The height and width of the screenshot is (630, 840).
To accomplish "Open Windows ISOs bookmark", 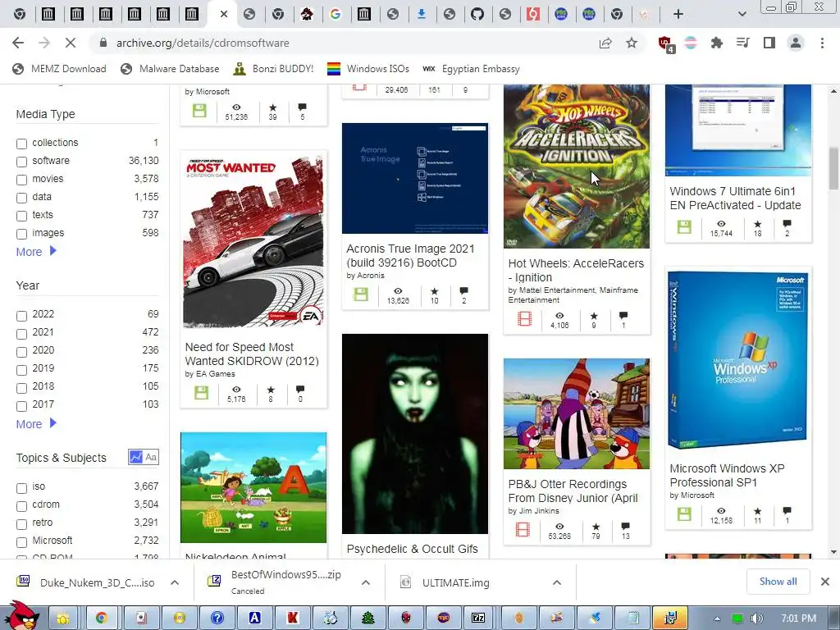I will [x=368, y=69].
